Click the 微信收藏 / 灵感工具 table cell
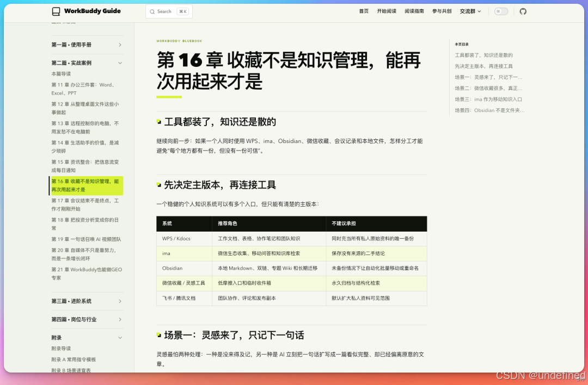Screen dimensions: 588x385 coord(184,283)
